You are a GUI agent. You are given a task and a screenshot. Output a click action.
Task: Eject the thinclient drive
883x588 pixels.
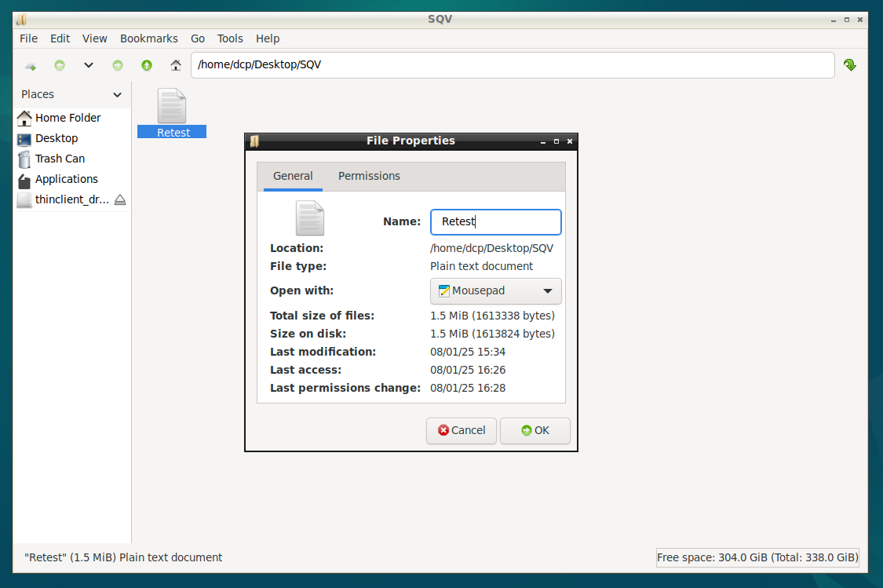point(120,200)
